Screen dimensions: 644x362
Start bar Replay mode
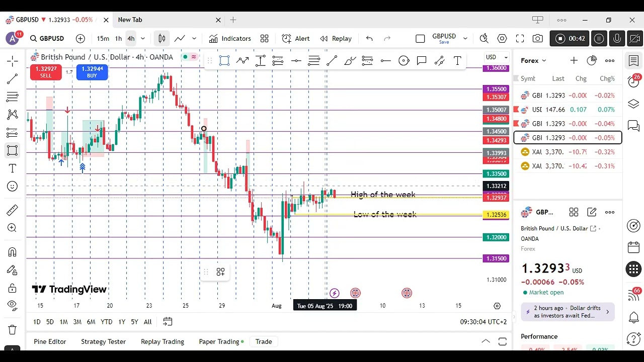(x=336, y=39)
